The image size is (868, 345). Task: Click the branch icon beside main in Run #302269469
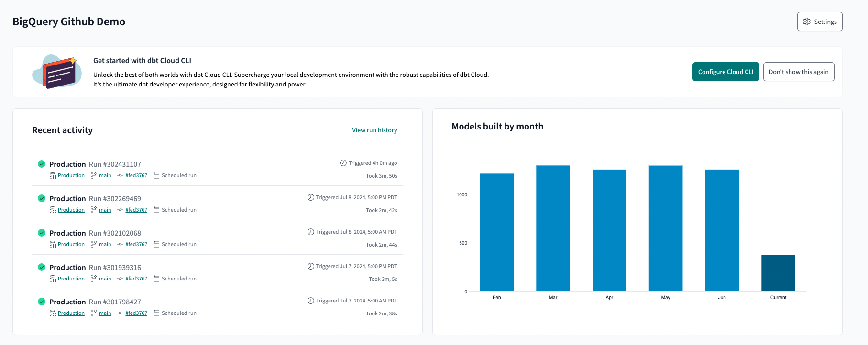coord(94,210)
